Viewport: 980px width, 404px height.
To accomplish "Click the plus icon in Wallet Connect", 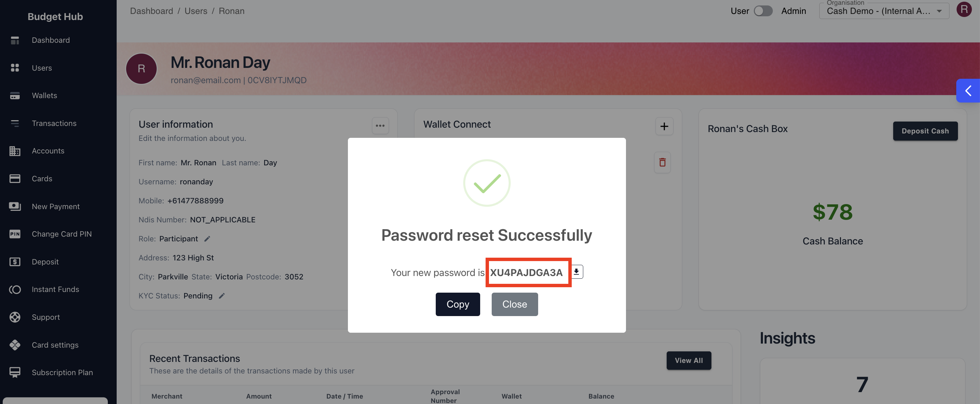I will pyautogui.click(x=664, y=126).
